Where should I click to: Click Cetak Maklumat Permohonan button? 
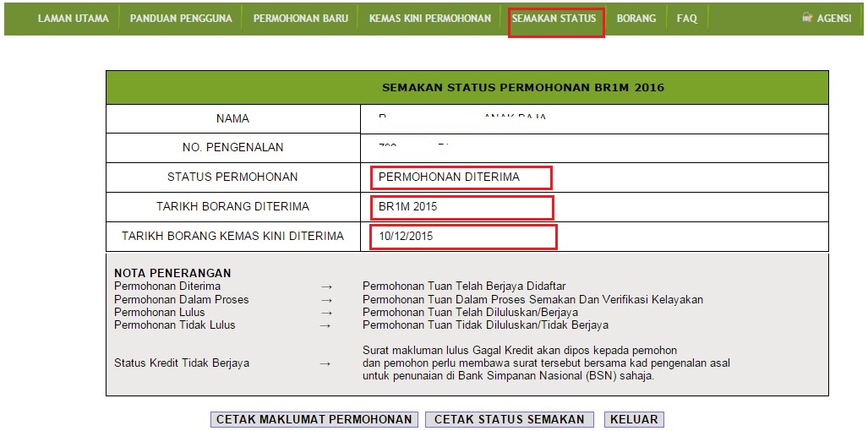pos(314,419)
